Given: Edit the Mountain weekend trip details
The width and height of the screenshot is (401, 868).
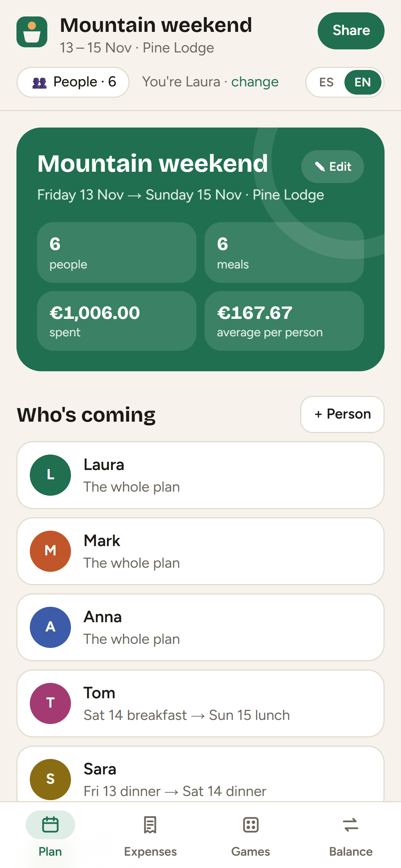Looking at the screenshot, I should coord(332,167).
